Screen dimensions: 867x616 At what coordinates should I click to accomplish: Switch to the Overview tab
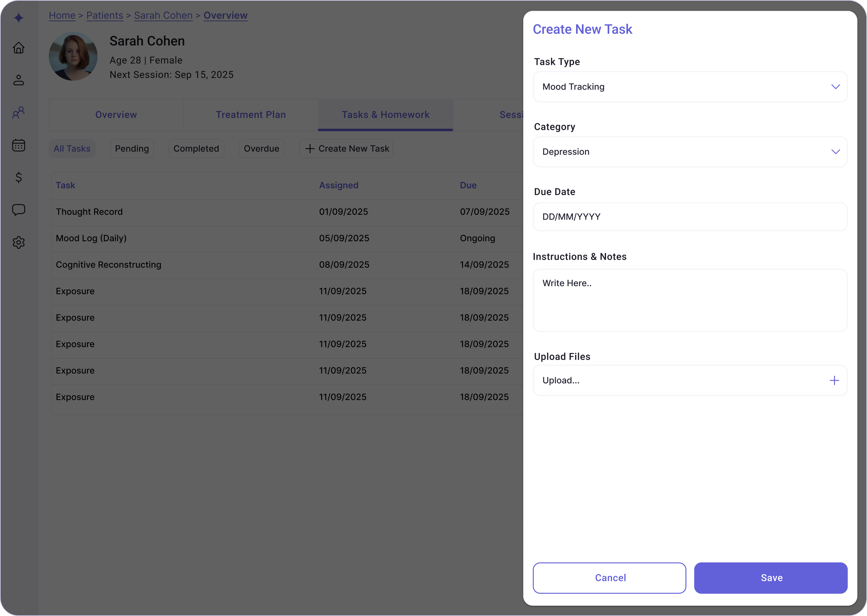click(x=116, y=115)
